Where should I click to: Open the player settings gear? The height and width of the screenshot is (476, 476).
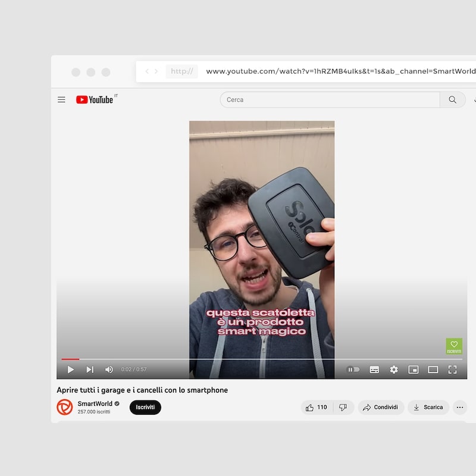pos(394,369)
